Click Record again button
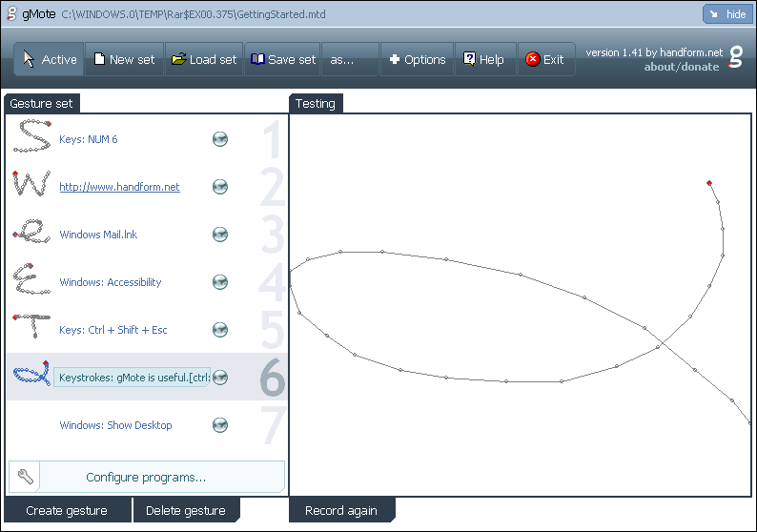Screen dimensions: 757x532 341,510
